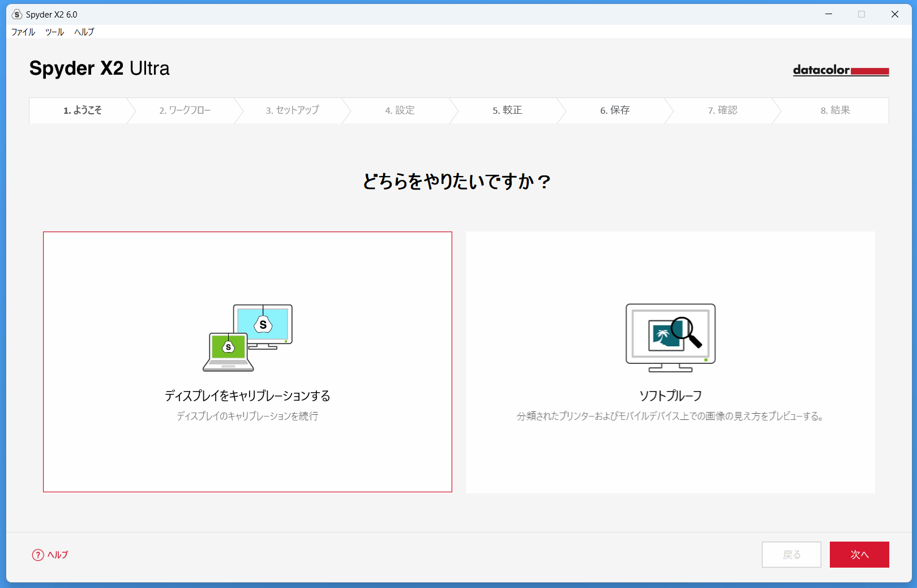Image resolution: width=917 pixels, height=588 pixels.
Task: Select step 1. ようこそ tab
Action: pyautogui.click(x=83, y=110)
